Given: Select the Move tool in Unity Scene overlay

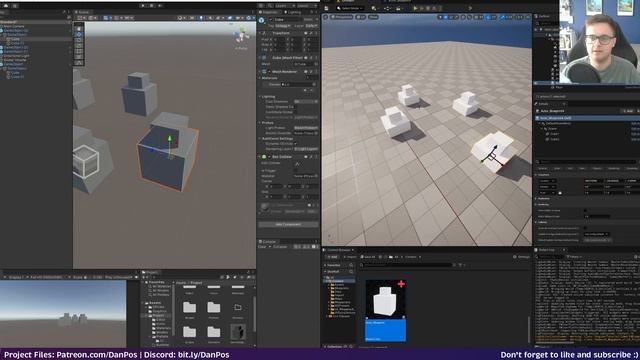Looking at the screenshot, I should [79, 34].
